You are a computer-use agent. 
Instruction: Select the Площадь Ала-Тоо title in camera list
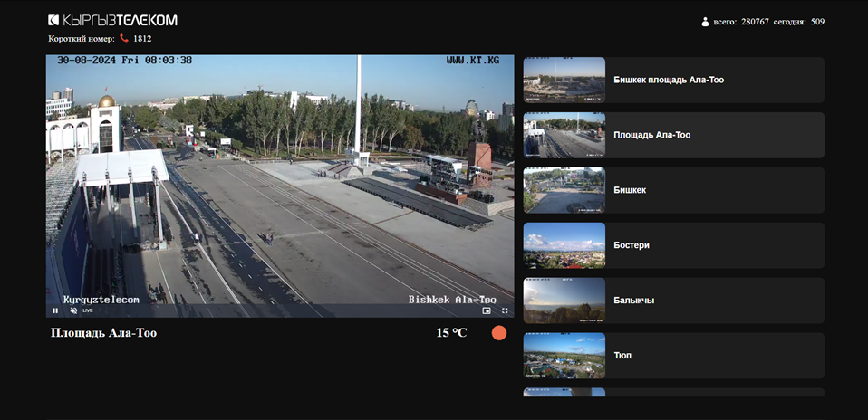pos(652,135)
